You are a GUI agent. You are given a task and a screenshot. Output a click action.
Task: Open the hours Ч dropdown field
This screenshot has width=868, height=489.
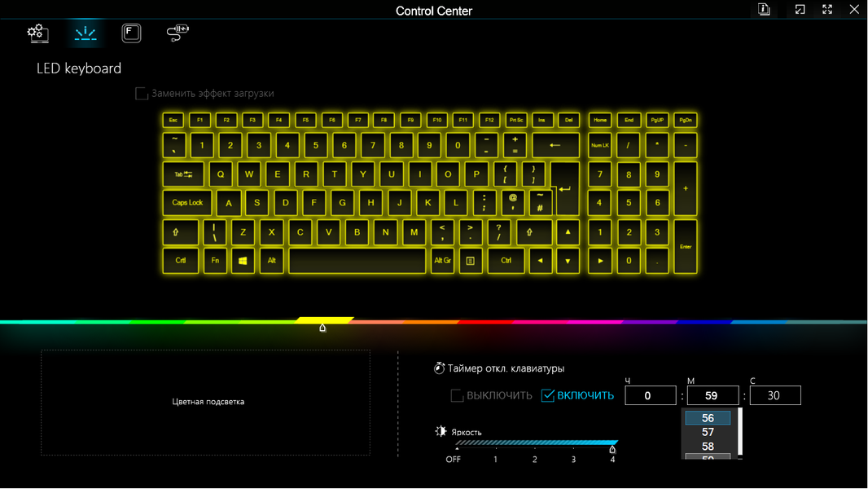pos(651,395)
